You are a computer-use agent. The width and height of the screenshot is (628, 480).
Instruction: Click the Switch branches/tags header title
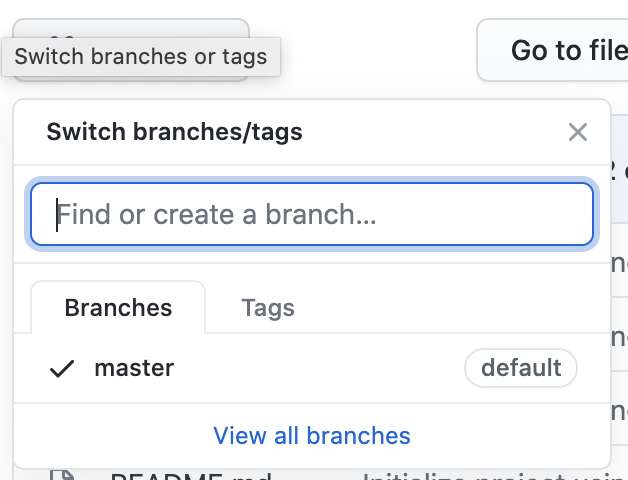click(174, 132)
